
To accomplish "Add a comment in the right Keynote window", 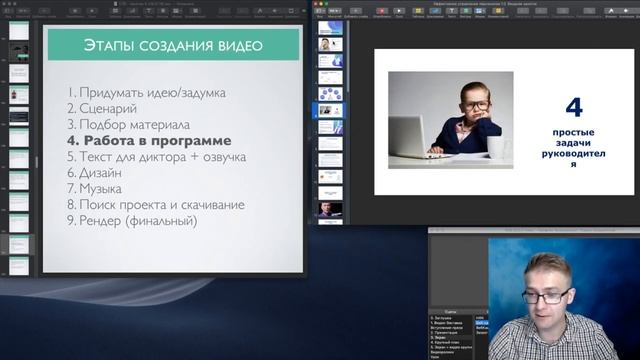I will click(x=498, y=11).
